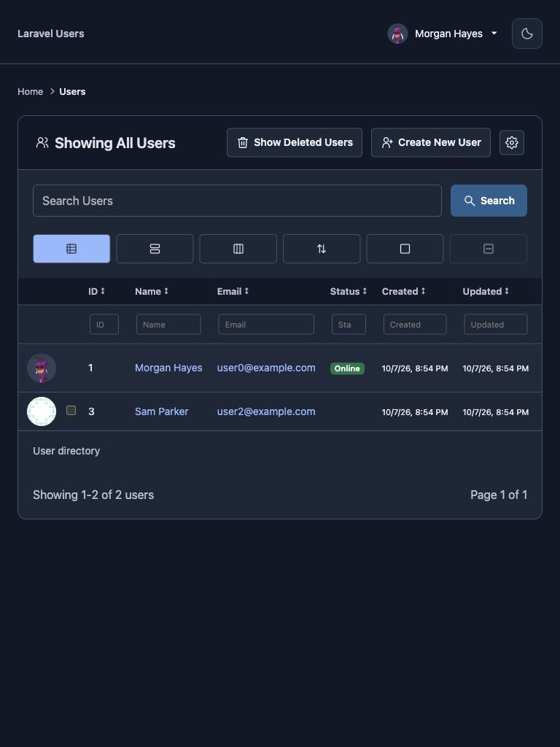
Task: Click Show Deleted Users button
Action: pos(295,142)
